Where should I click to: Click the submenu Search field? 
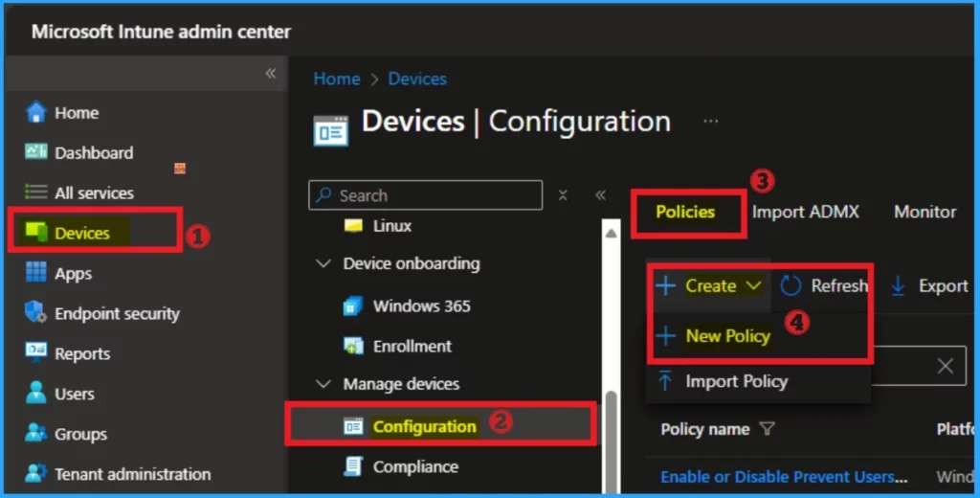pos(426,195)
